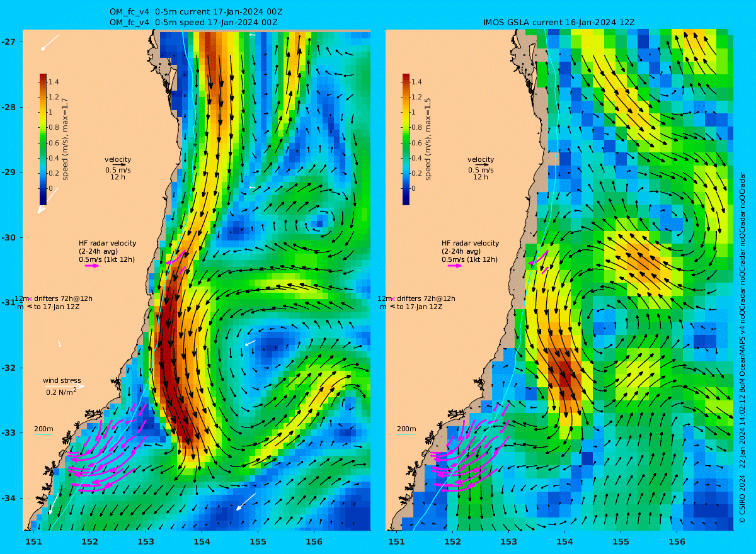Image resolution: width=756 pixels, height=554 pixels.
Task: Click the '0.6' tick on right color bar
Action: click(416, 142)
